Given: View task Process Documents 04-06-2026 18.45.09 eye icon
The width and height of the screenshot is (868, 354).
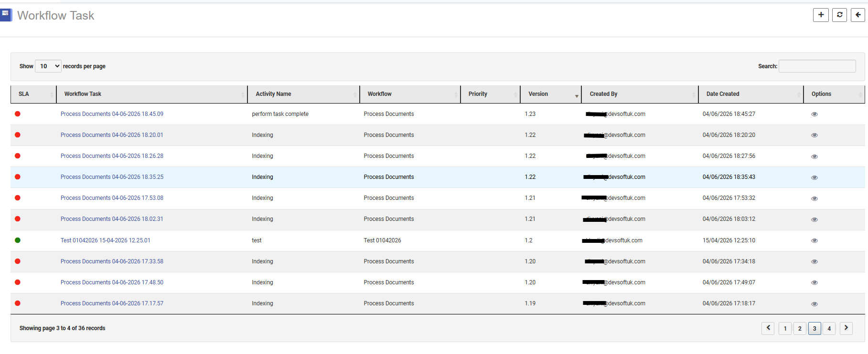Looking at the screenshot, I should click(814, 115).
